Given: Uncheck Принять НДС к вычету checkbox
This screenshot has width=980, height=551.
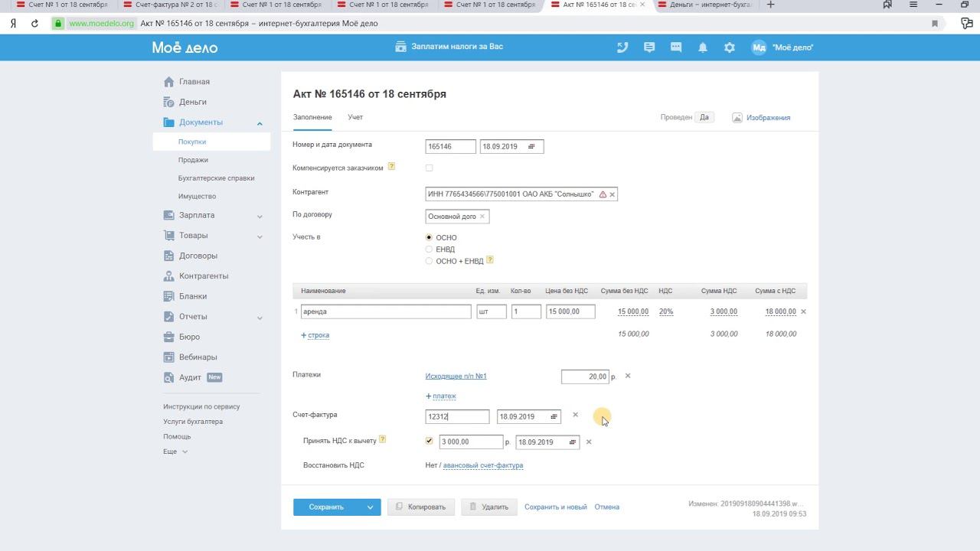Looking at the screenshot, I should (x=429, y=441).
